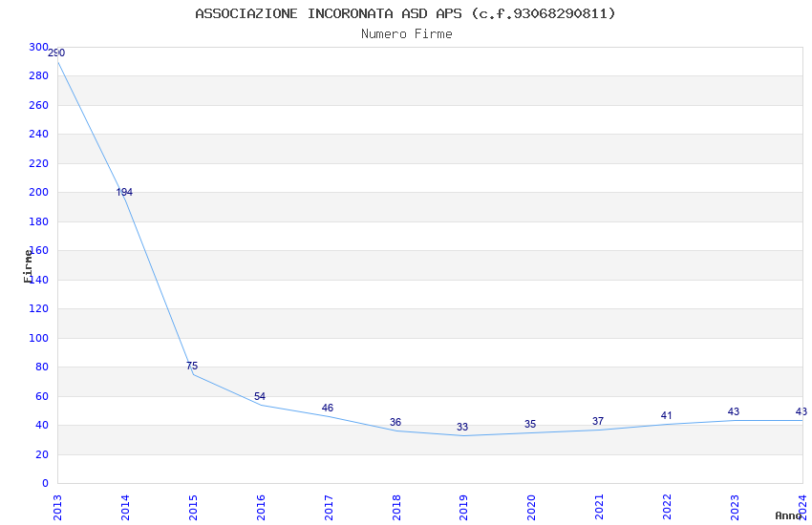This screenshot has height=525, width=812.
Task: Click the x-axis year label 2019
Action: coord(463,508)
